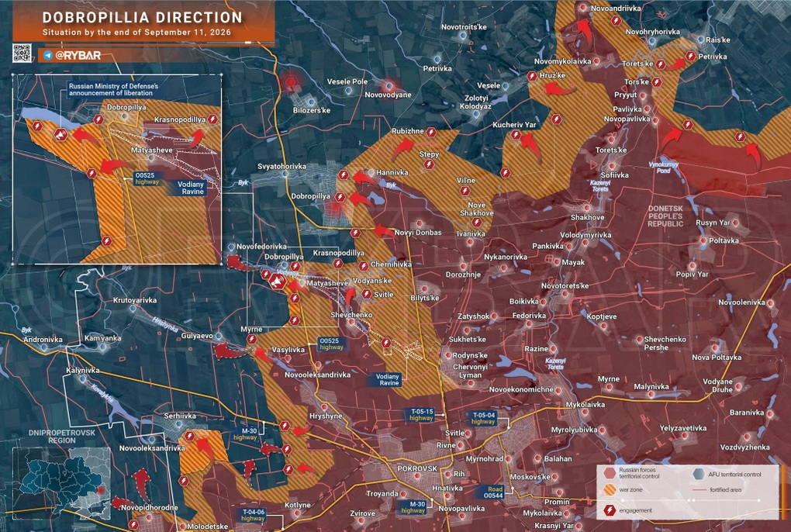Click the Vozdvyzhenka village label

pos(745,447)
